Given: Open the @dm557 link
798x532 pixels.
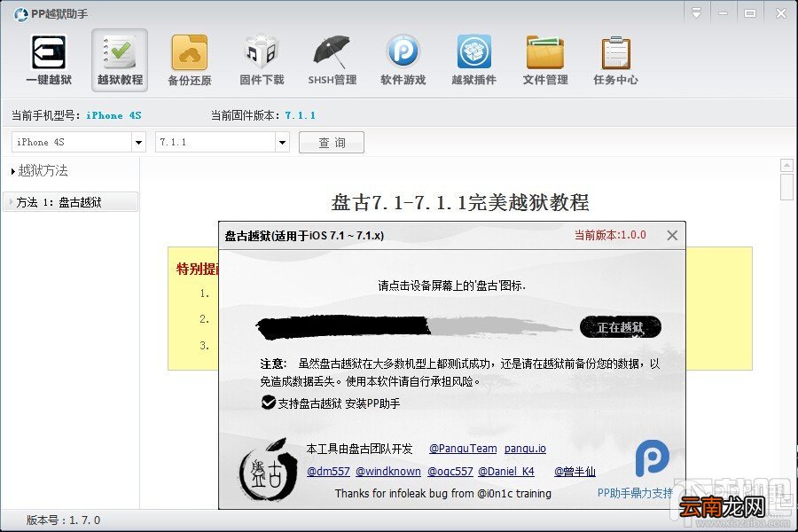Looking at the screenshot, I should 328,472.
